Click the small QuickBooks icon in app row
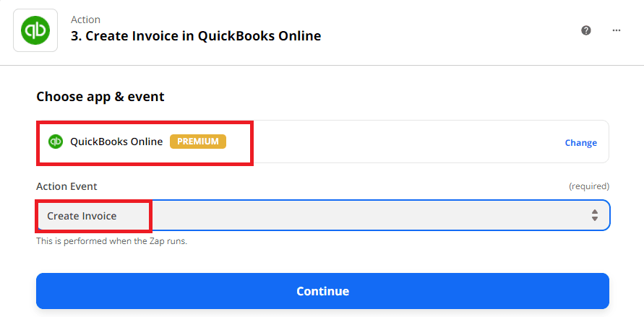Viewport: 644px width, 317px height. coord(56,142)
